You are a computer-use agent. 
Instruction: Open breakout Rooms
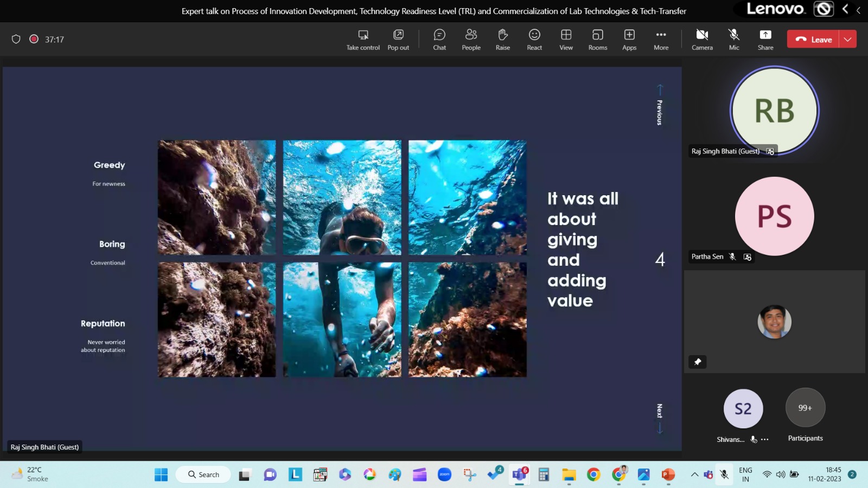tap(597, 40)
